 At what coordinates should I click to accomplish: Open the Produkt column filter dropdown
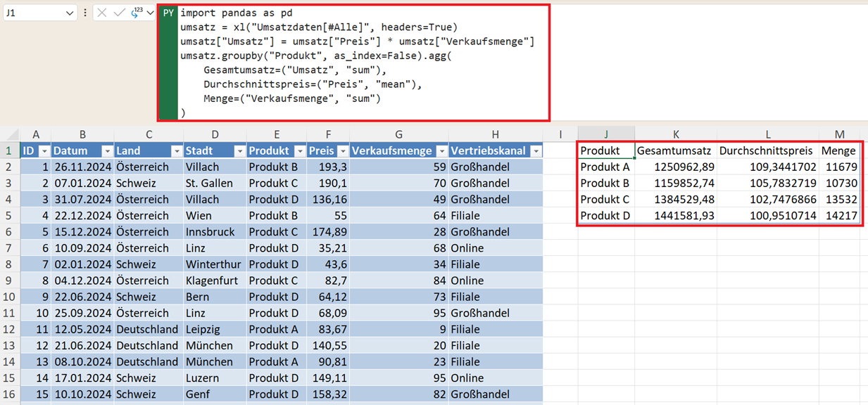(x=300, y=151)
